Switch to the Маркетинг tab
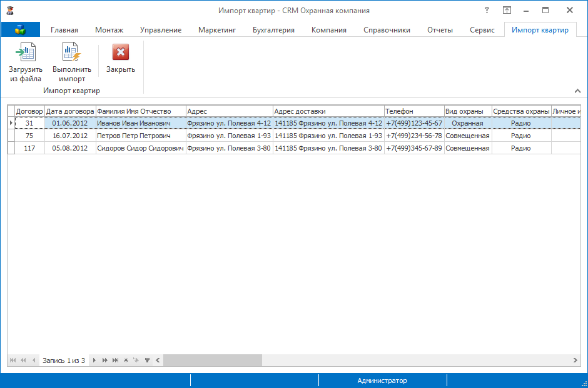 (217, 30)
